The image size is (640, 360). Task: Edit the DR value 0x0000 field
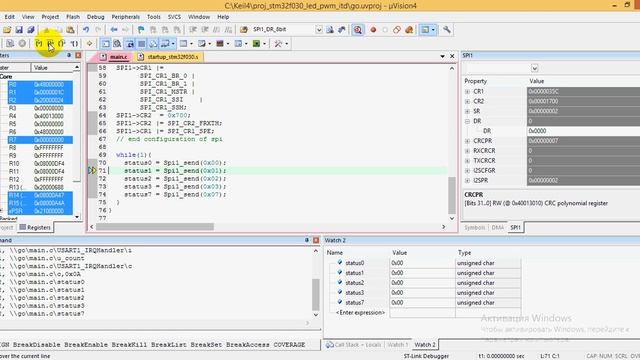coord(583,131)
